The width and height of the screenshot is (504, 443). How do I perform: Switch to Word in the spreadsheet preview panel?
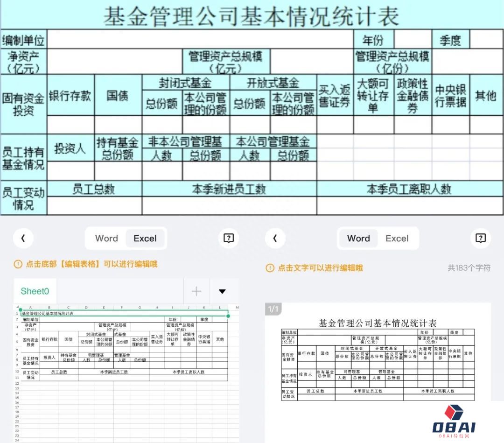click(x=106, y=239)
